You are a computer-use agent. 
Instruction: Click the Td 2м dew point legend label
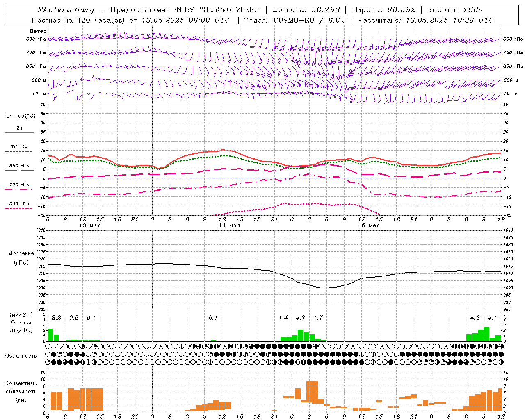tap(19, 147)
